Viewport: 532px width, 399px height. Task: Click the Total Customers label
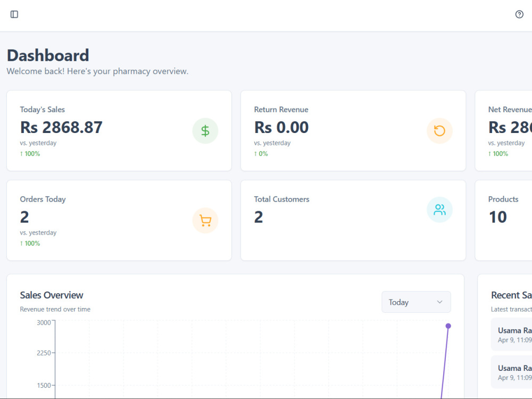pos(281,199)
